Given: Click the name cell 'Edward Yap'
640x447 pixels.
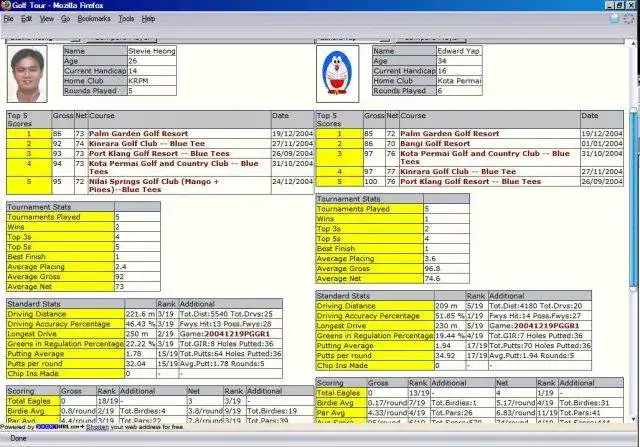Looking at the screenshot, I should click(x=459, y=51).
